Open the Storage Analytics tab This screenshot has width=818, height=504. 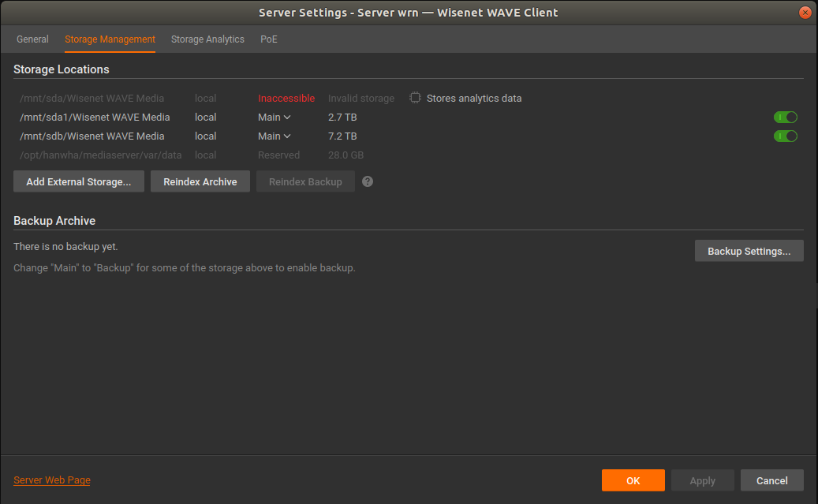click(x=207, y=39)
